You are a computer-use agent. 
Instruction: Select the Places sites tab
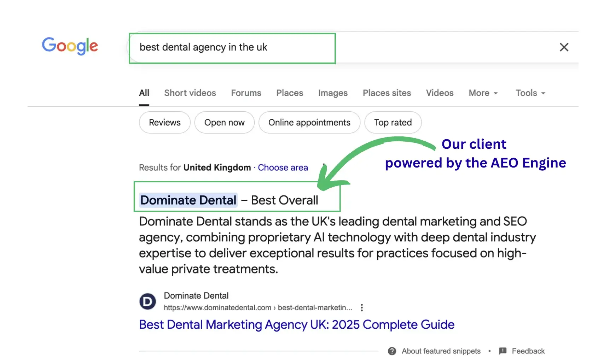[x=387, y=93]
